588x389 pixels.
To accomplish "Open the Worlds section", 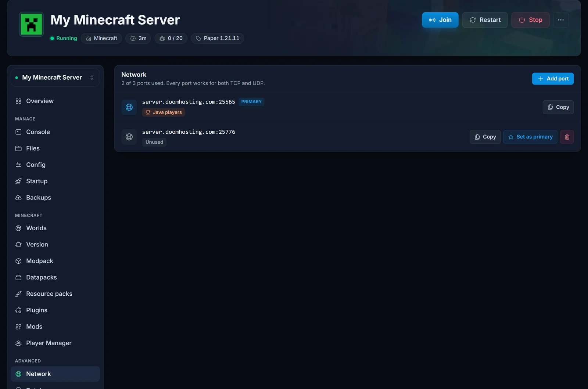I will pos(55,228).
